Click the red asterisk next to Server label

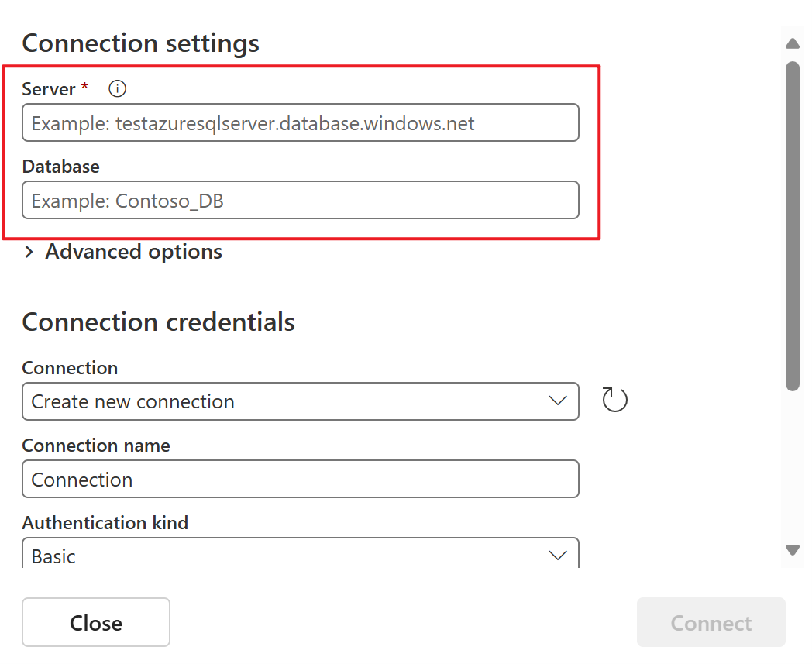coord(84,87)
